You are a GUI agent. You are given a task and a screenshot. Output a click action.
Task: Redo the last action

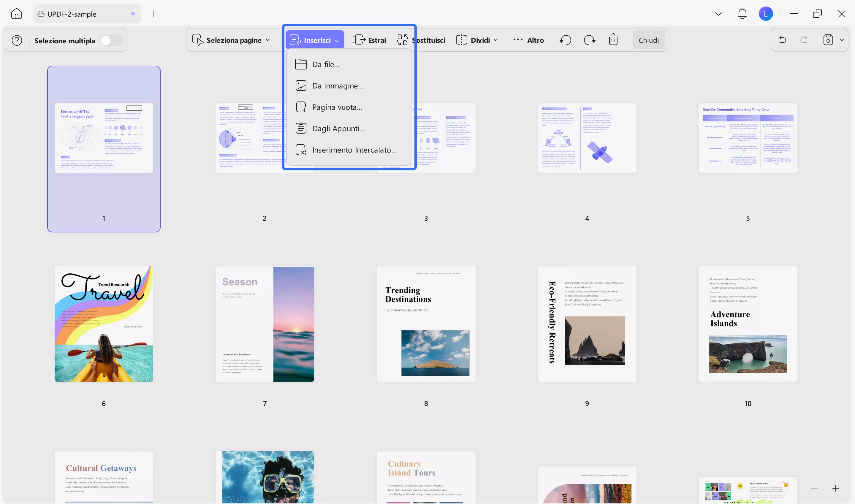coord(804,40)
